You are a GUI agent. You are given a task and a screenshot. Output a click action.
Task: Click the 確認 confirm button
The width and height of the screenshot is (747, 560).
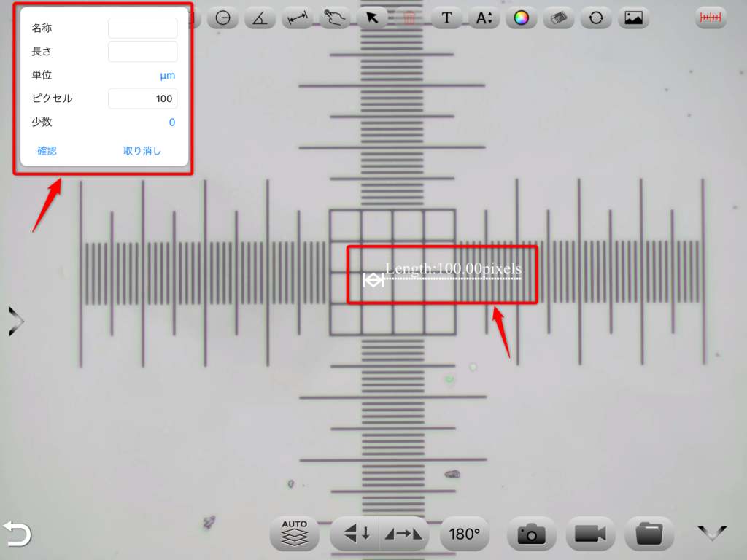(47, 151)
